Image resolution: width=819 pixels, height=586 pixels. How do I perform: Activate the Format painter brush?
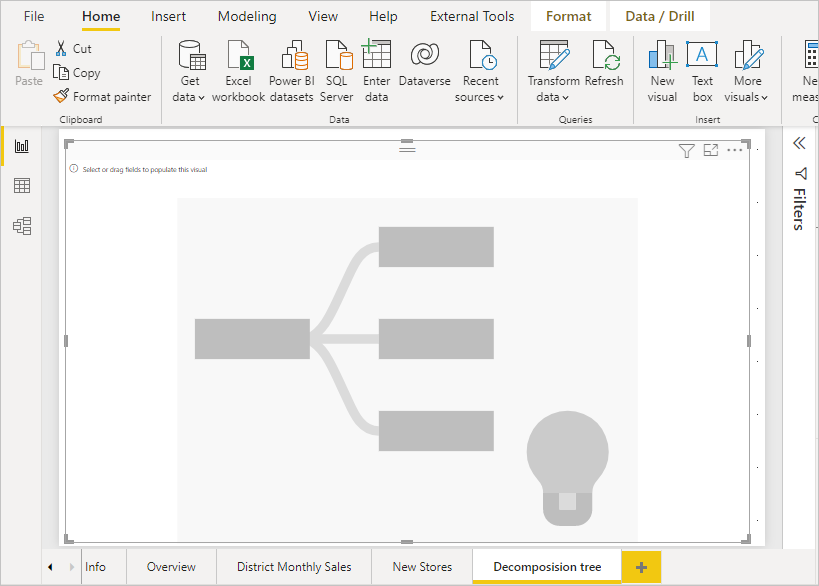(x=61, y=96)
